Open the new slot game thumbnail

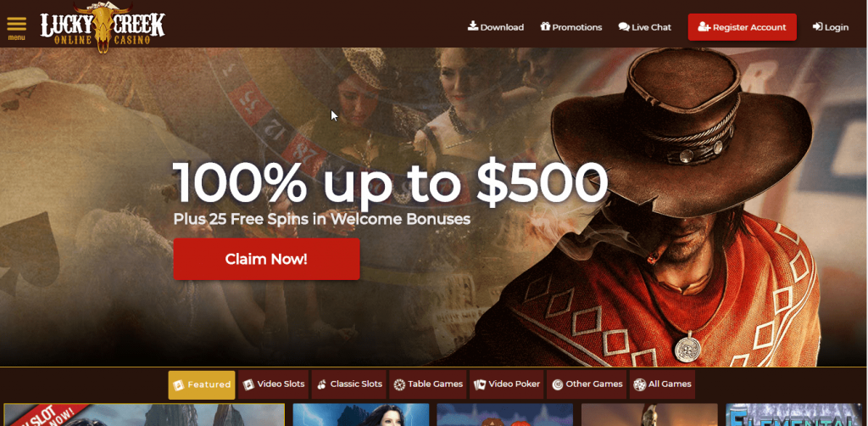pos(144,414)
